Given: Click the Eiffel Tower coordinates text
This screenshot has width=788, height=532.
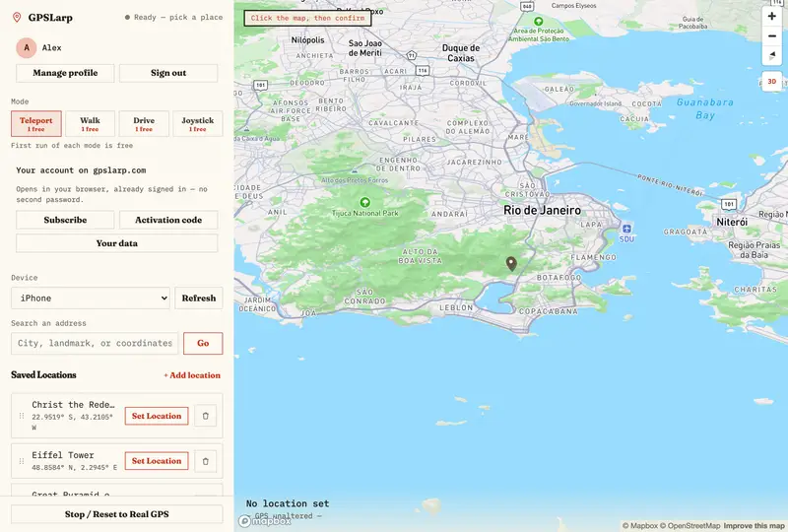Looking at the screenshot, I should (75, 468).
